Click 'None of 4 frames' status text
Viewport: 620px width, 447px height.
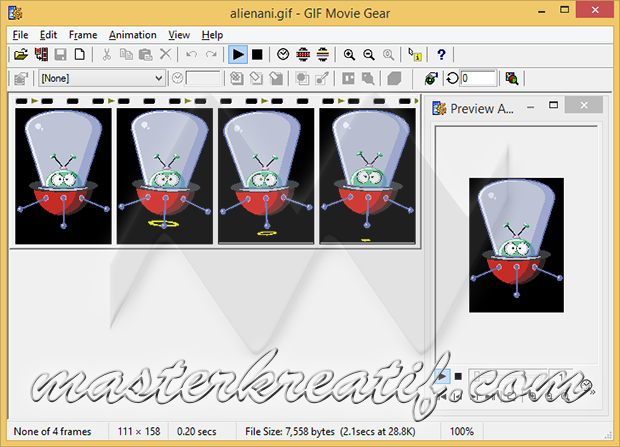52,431
